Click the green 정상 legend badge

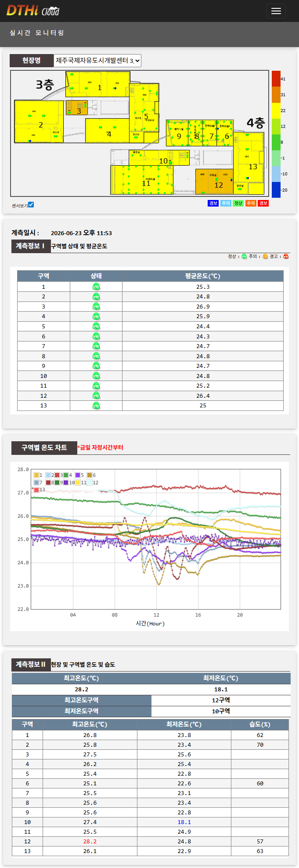(238, 203)
